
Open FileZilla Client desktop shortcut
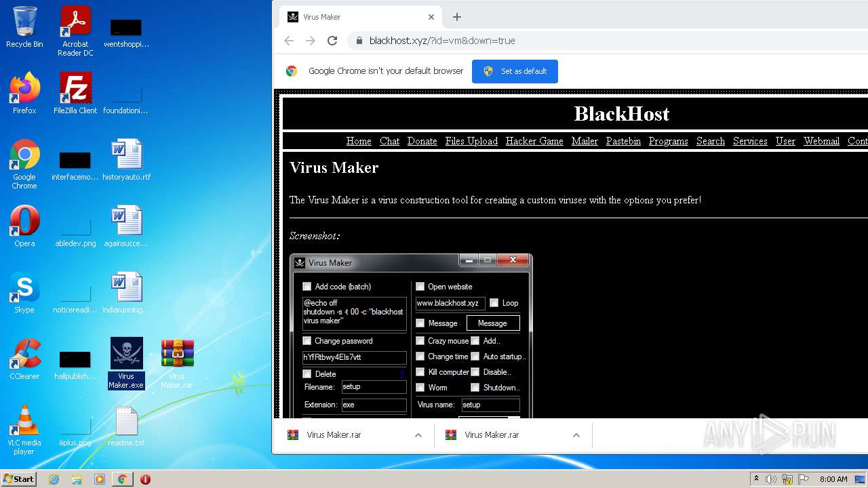pos(75,94)
